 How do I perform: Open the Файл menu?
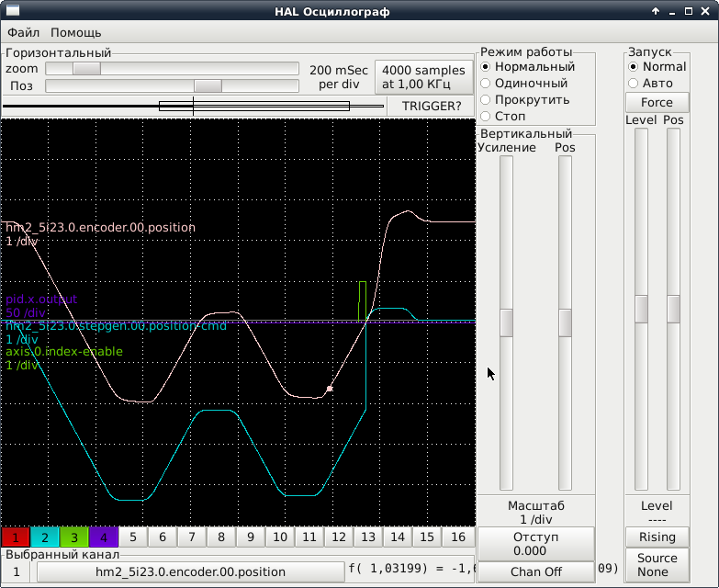coord(23,32)
